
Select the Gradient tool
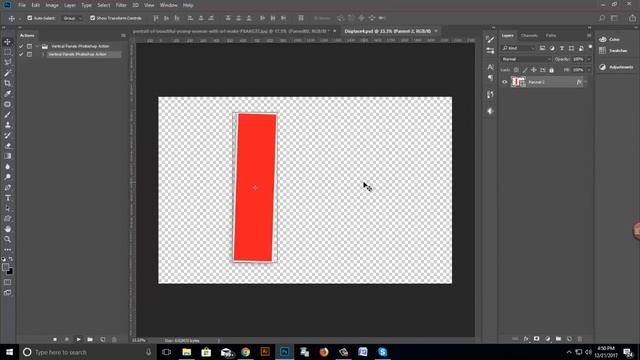click(7, 156)
